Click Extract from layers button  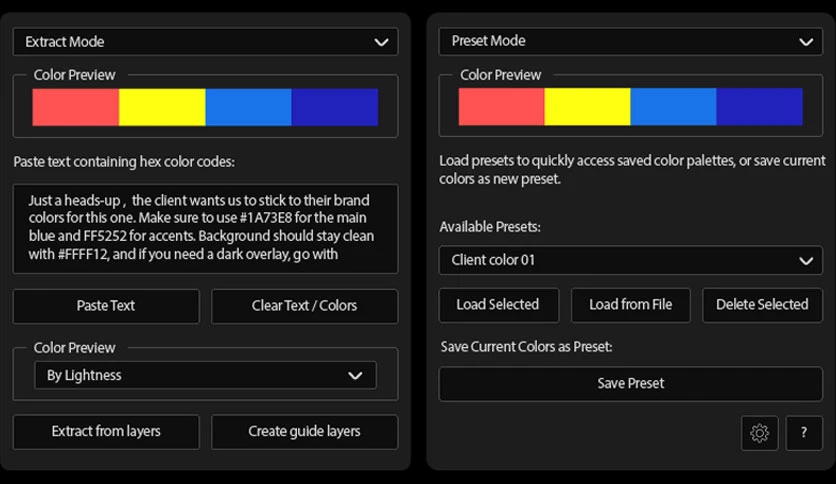tap(106, 432)
